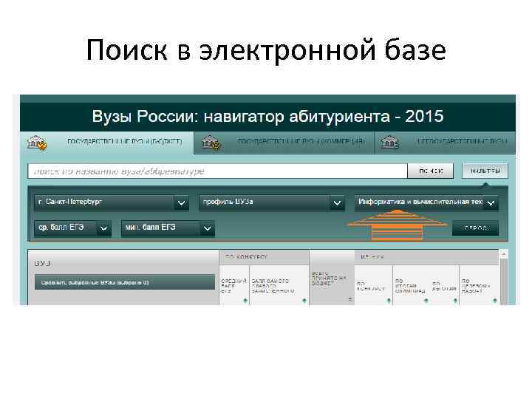This screenshot has height=399, width=532.
Task: Sort by по целевому набору column arrow
Action: tap(494, 301)
